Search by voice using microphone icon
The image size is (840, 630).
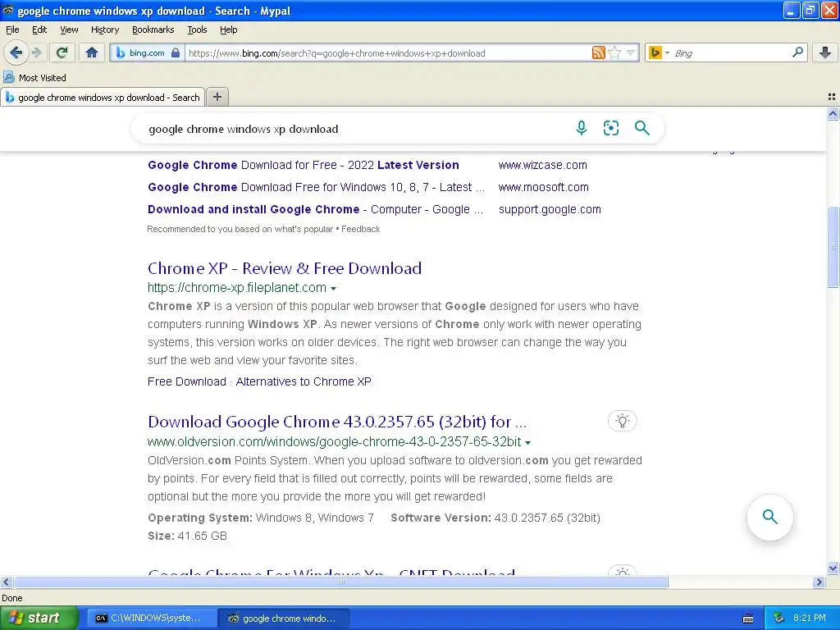click(582, 128)
